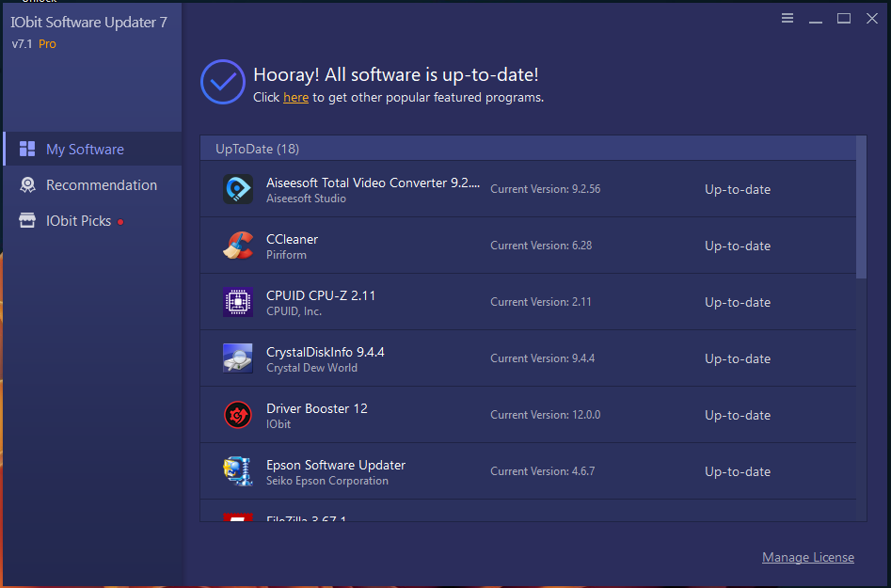This screenshot has height=588, width=891.
Task: Select the Epson Software Updater name
Action: pos(336,465)
